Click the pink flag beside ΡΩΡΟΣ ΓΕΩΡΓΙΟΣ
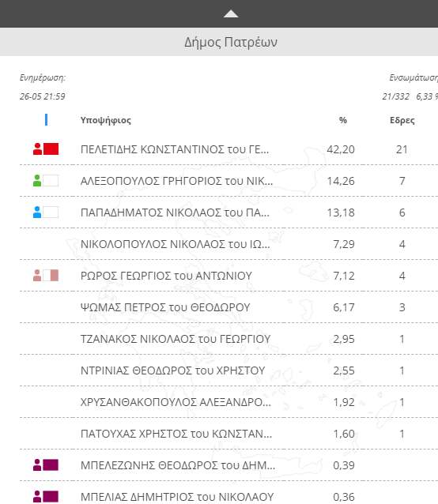Image resolution: width=438 pixels, height=504 pixels. 51,276
